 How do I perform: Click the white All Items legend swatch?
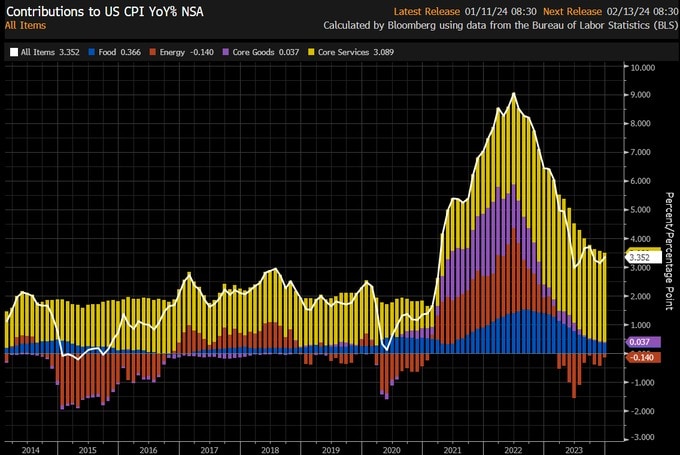(x=13, y=49)
